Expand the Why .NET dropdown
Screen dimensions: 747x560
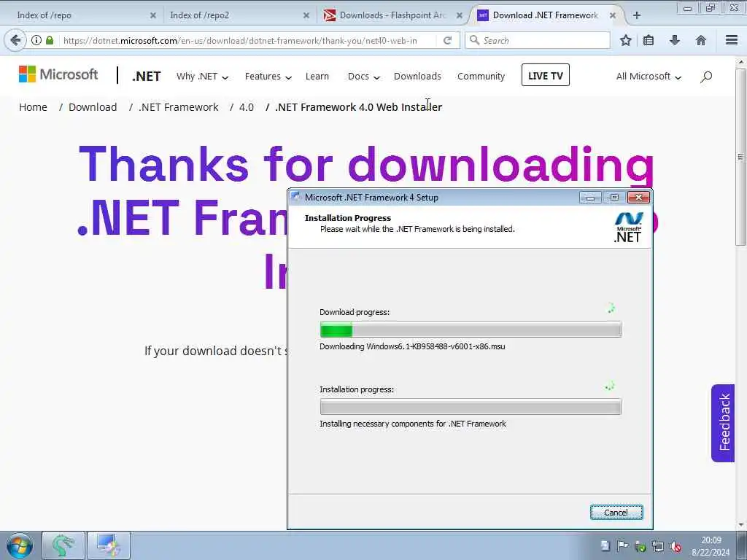coord(202,76)
